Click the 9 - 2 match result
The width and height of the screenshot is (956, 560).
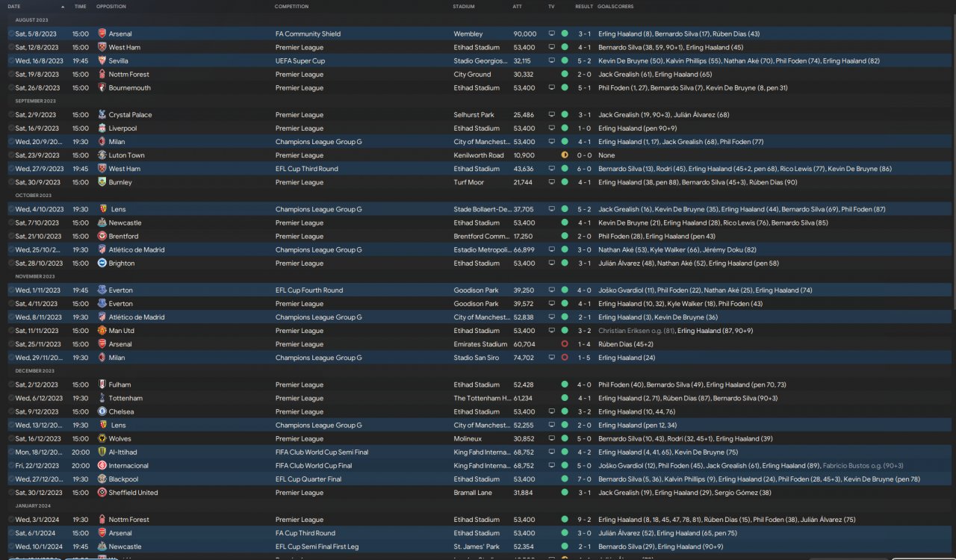583,520
